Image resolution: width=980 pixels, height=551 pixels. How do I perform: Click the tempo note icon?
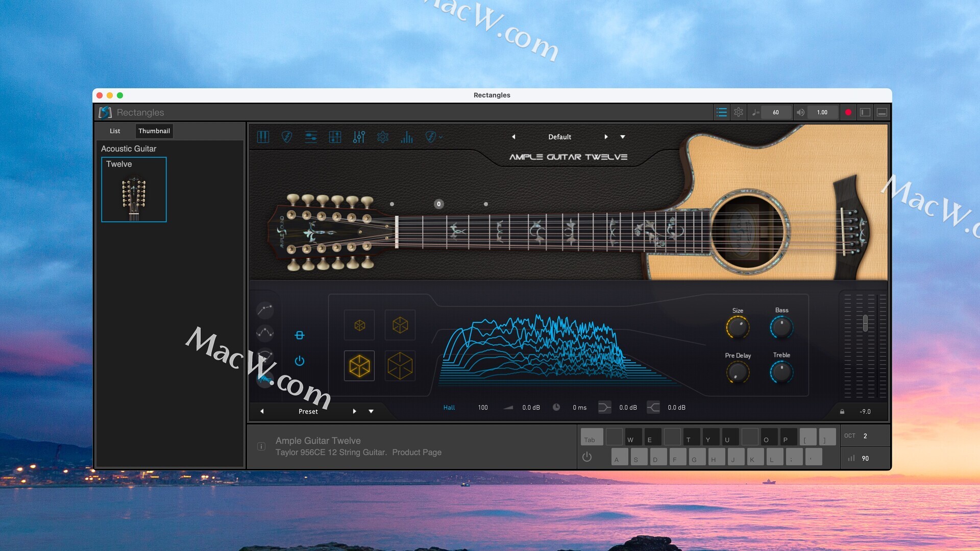point(755,112)
